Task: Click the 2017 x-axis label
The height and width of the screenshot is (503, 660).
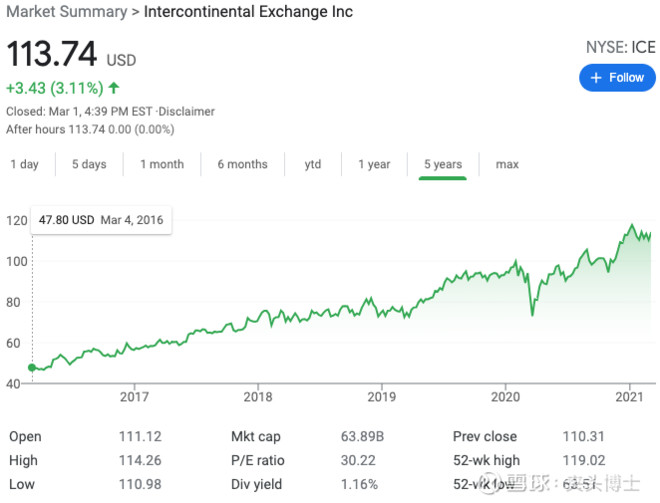Action: pos(134,397)
